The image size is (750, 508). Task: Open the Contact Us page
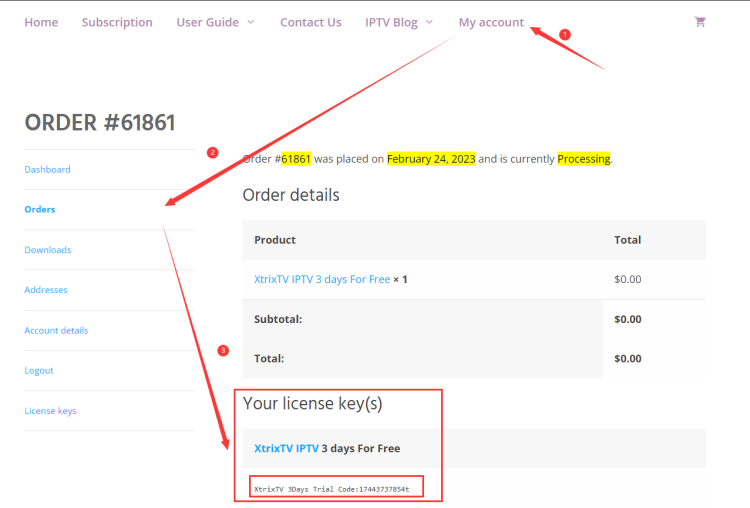point(310,22)
